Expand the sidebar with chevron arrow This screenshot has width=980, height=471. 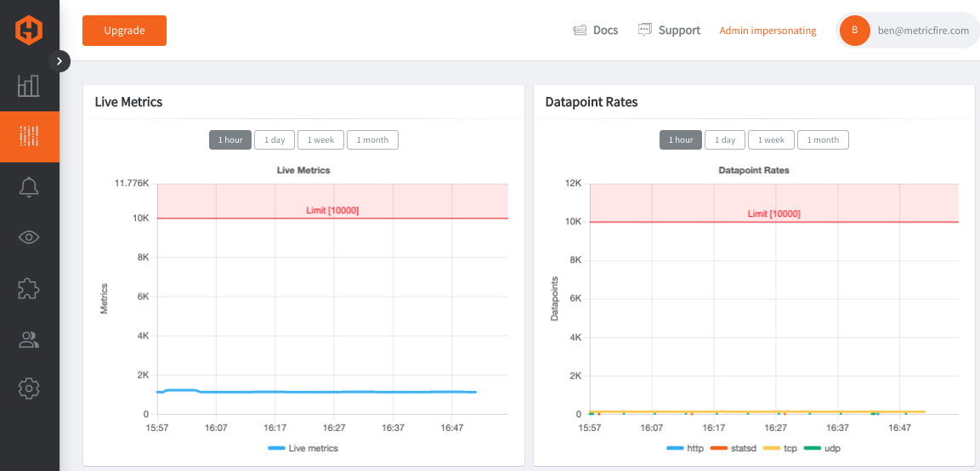(59, 60)
